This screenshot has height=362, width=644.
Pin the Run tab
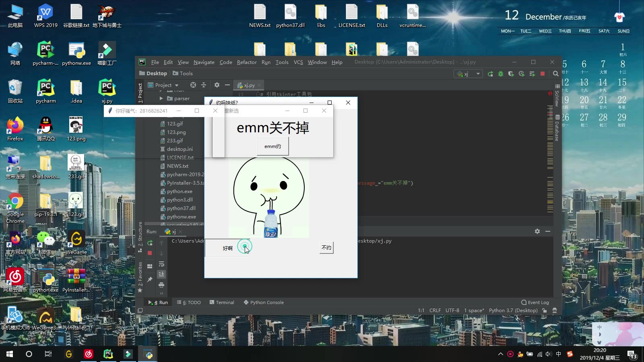150,279
